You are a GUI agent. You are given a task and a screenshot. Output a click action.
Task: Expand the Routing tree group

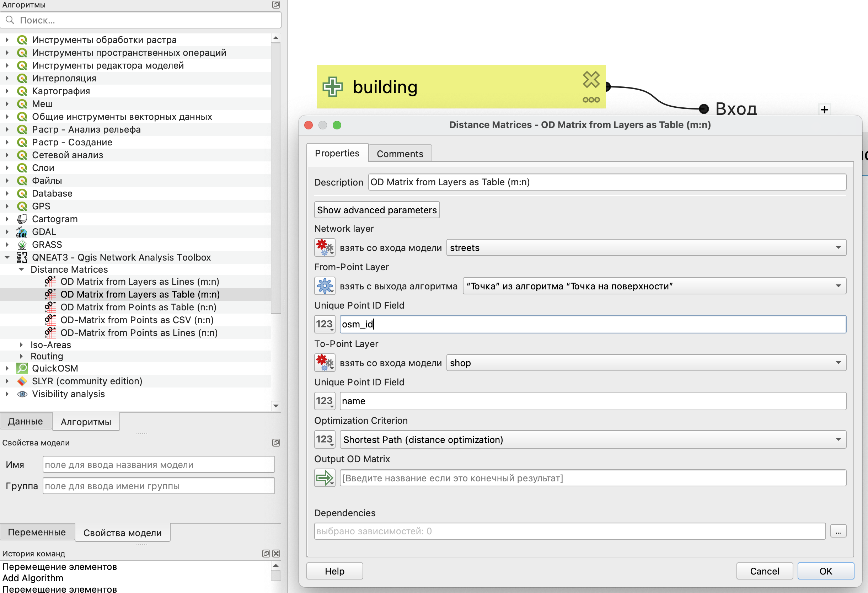[21, 356]
